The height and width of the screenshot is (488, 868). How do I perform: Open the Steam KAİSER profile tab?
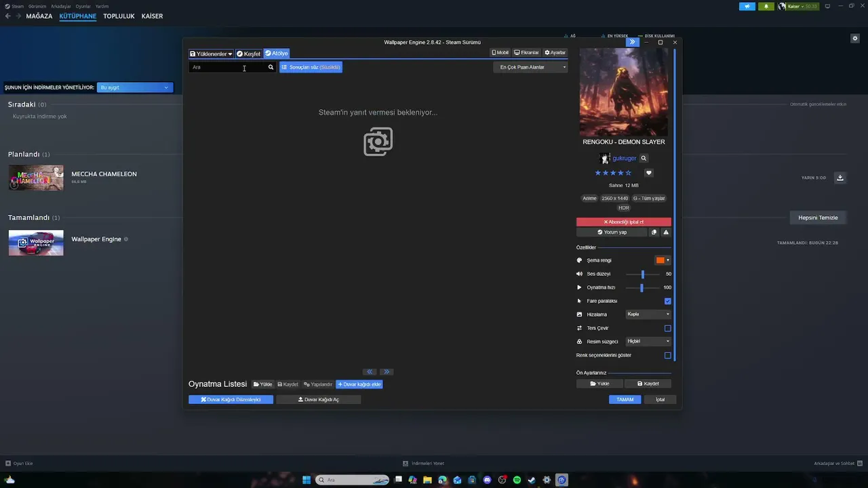point(152,16)
